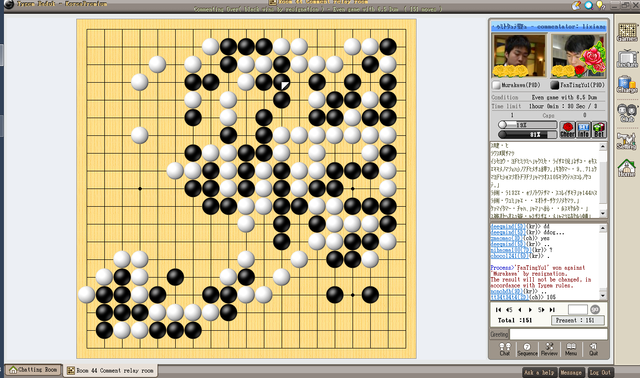Jump to first move
The height and width of the screenshot is (378, 640).
pyautogui.click(x=498, y=310)
